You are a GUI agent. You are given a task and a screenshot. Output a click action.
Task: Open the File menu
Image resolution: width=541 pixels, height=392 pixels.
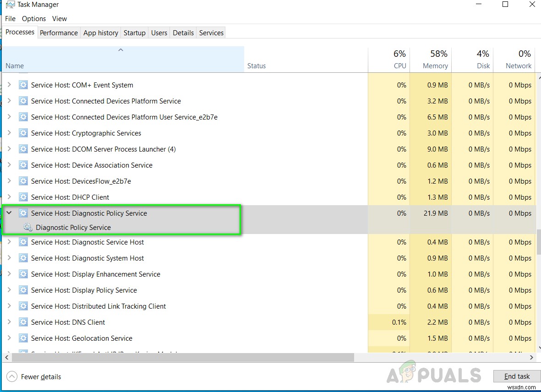click(10, 19)
